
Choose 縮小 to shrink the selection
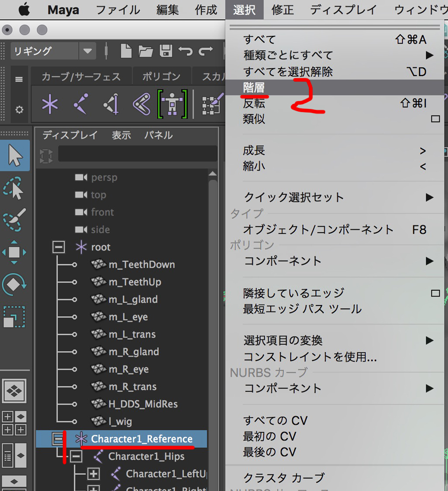click(x=335, y=166)
